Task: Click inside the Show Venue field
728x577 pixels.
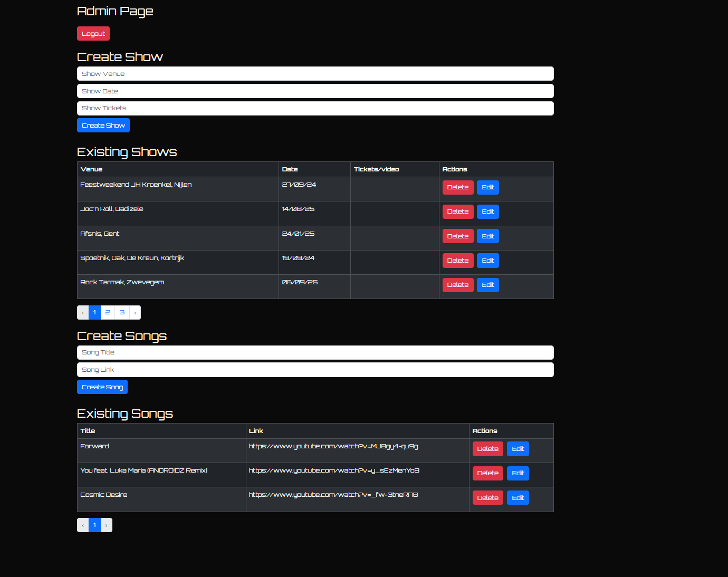Action: coord(315,73)
